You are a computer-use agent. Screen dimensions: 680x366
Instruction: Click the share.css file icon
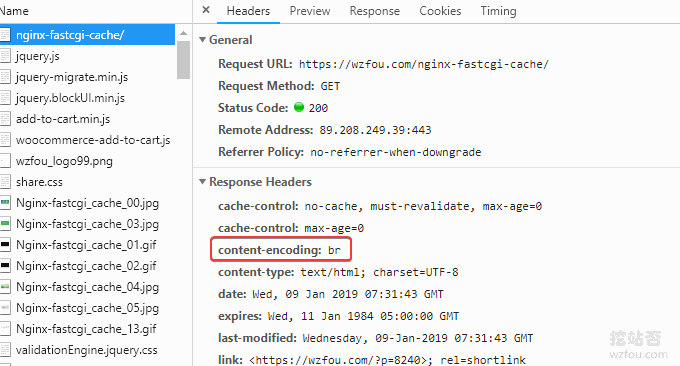click(x=5, y=182)
